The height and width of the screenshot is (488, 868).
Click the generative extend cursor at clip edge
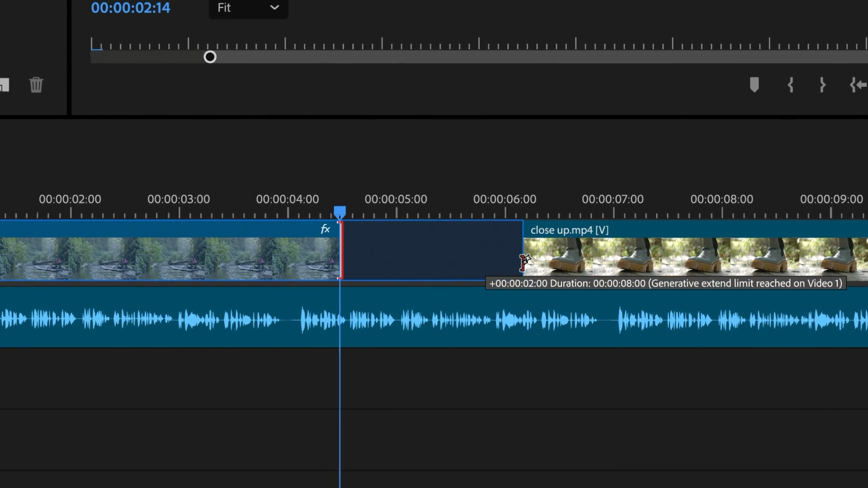pyautogui.click(x=524, y=262)
